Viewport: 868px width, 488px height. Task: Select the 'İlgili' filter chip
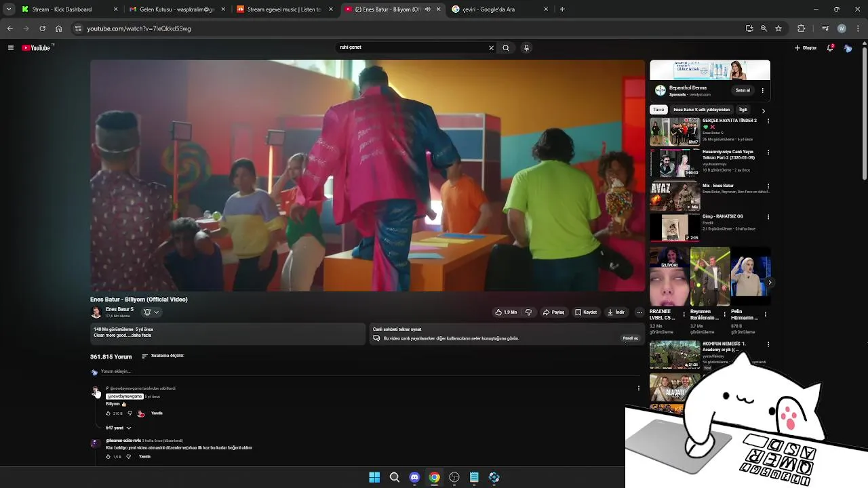(743, 110)
